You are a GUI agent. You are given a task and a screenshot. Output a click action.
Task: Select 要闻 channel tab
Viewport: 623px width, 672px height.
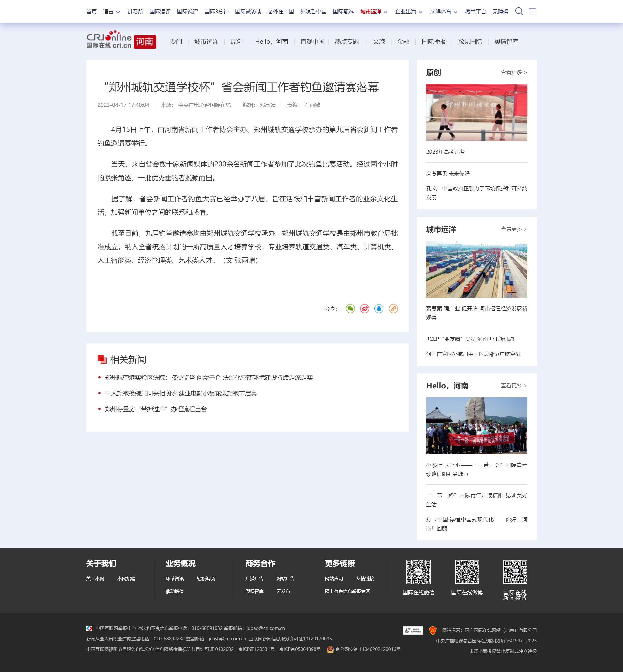(x=176, y=42)
